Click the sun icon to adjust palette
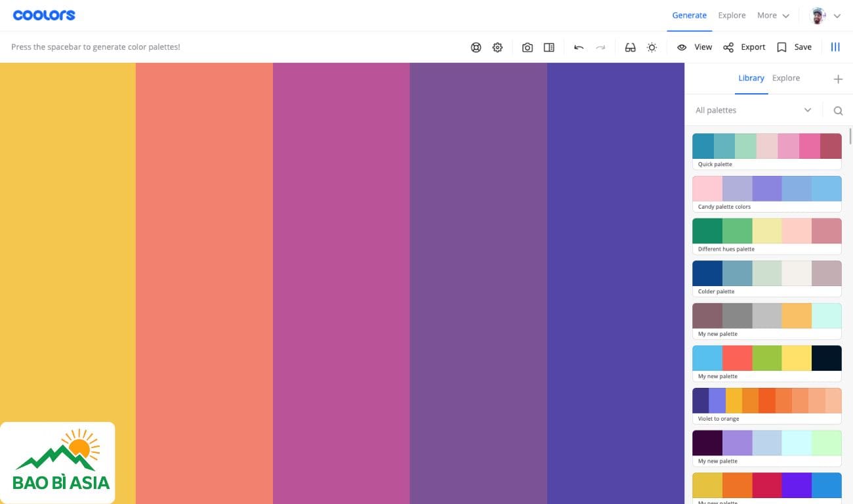This screenshot has height=504, width=853. pos(652,47)
